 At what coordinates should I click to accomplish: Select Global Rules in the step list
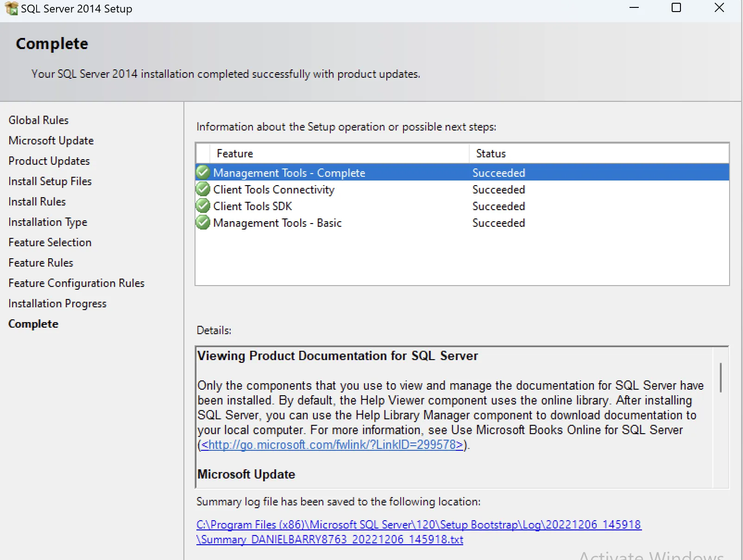[38, 120]
